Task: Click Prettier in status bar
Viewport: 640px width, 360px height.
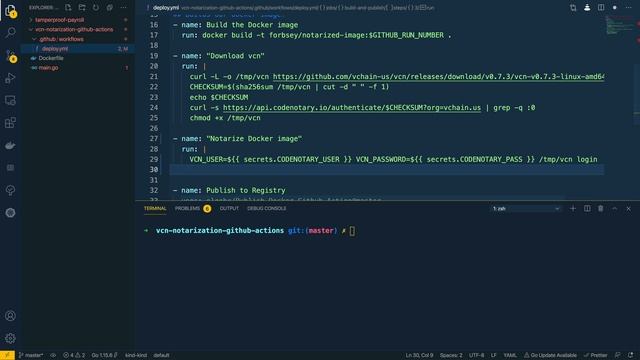Action: 596,355
